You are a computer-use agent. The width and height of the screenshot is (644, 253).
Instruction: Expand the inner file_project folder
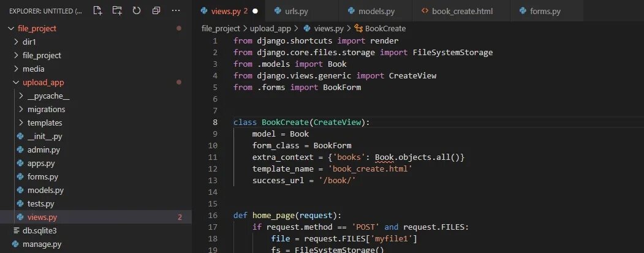point(16,56)
